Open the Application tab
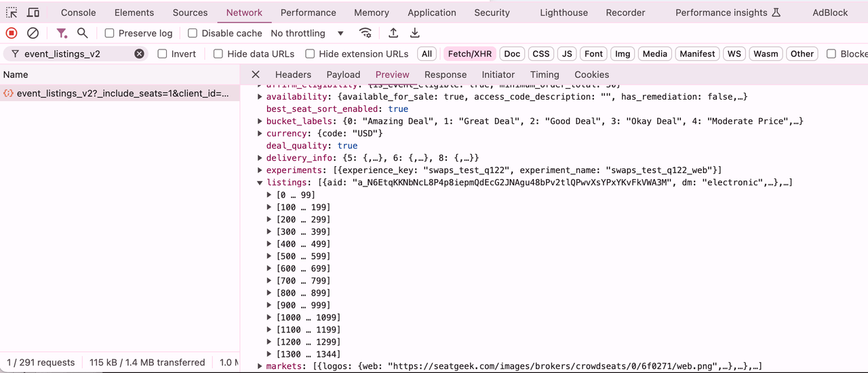The image size is (868, 373). [x=432, y=13]
